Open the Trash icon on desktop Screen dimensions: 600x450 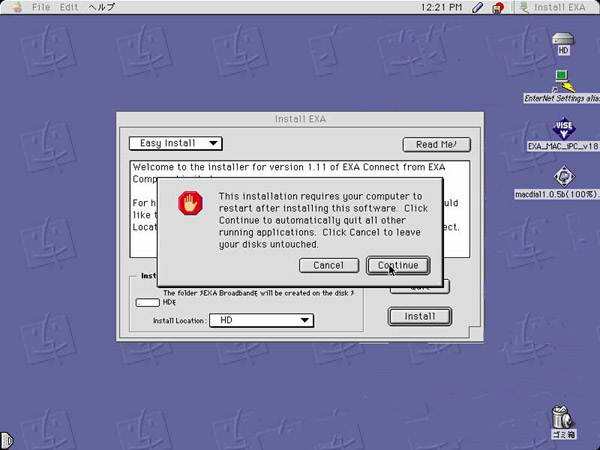point(563,416)
